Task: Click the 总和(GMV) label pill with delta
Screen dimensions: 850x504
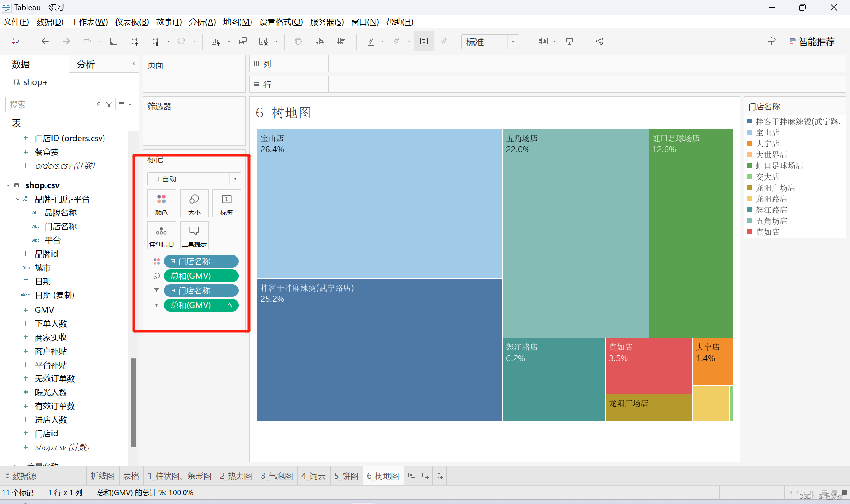Action: click(201, 305)
